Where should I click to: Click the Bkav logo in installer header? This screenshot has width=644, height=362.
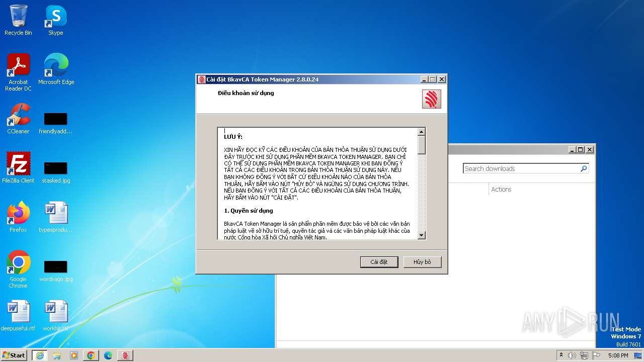tap(431, 99)
